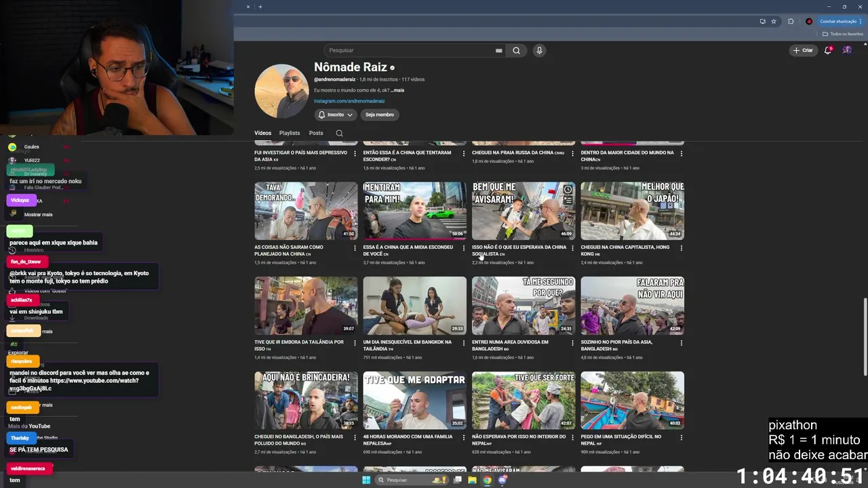868x488 pixels.
Task: Activate voice search microphone icon
Action: click(x=539, y=50)
